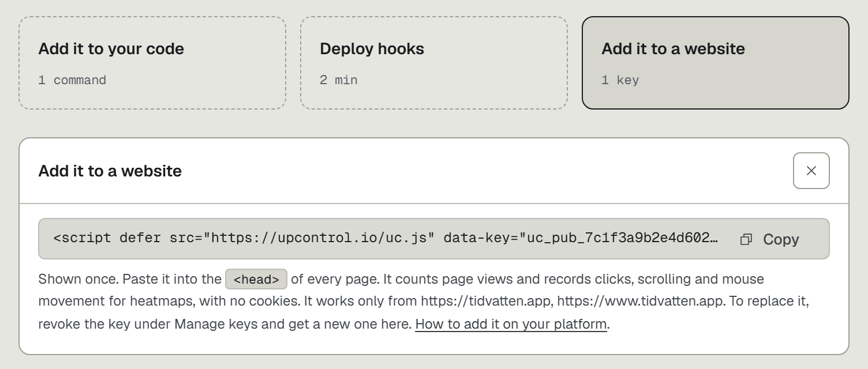Click the '1 command' label
The height and width of the screenshot is (369, 868).
point(72,80)
